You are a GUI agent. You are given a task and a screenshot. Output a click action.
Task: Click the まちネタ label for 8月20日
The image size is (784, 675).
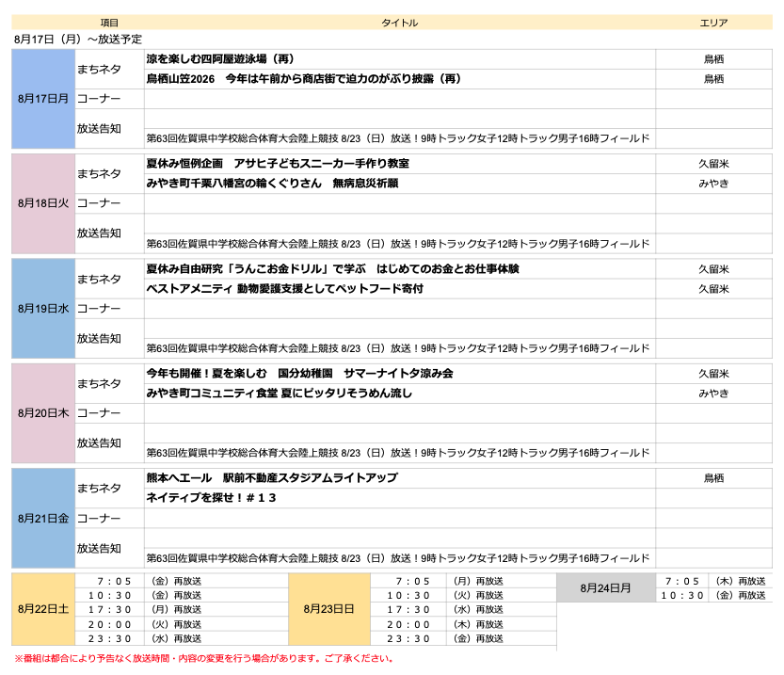tap(99, 383)
